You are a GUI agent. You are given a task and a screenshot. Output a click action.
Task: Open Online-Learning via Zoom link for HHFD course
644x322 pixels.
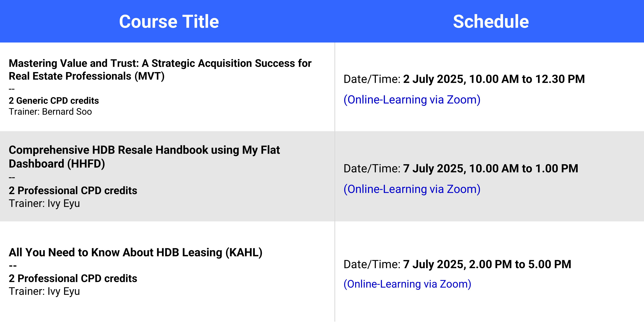coord(412,189)
